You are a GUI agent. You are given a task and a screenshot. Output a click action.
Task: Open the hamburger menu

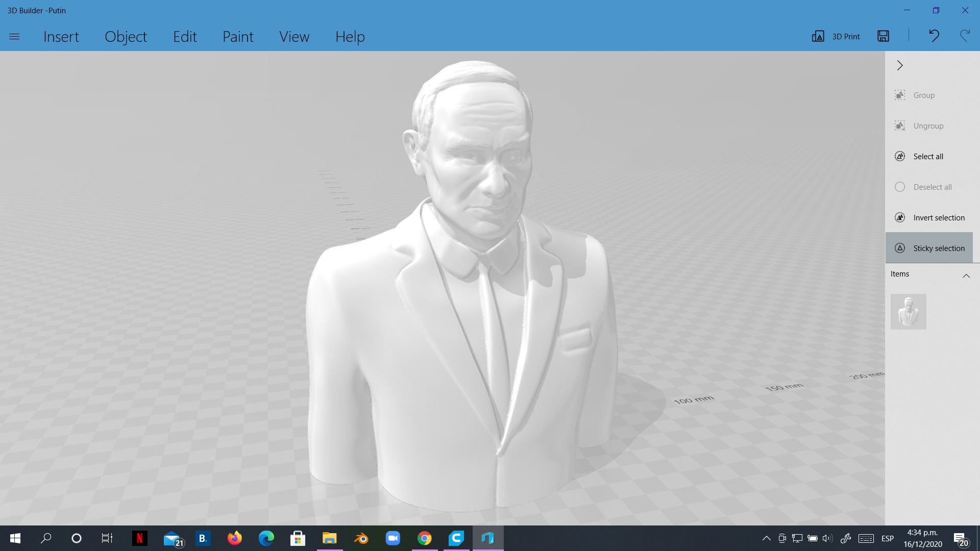pos(14,36)
